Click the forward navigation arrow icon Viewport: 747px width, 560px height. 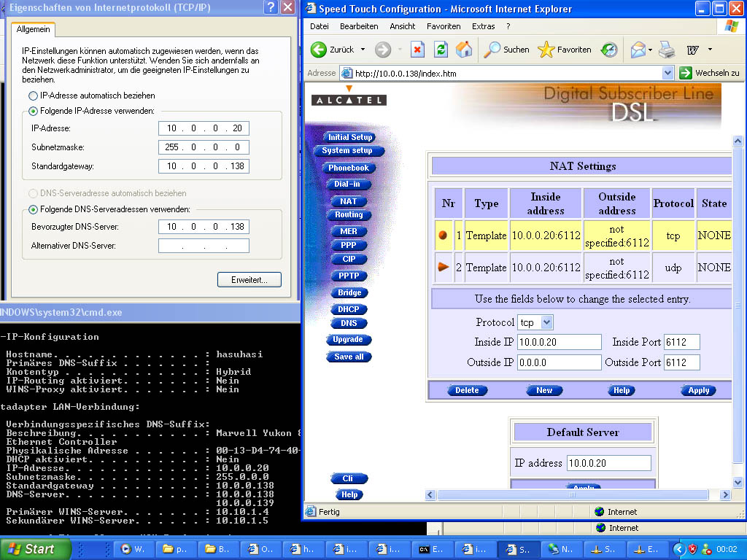382,50
